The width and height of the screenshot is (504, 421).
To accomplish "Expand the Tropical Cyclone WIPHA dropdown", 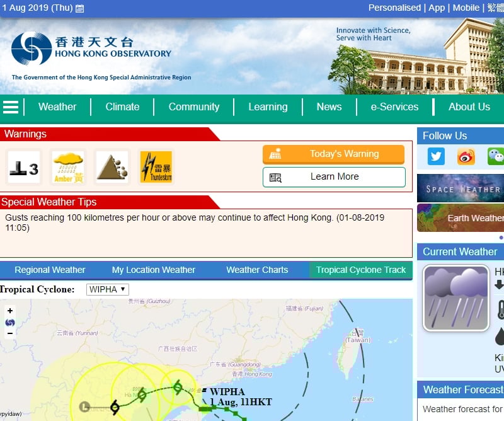I will (108, 289).
